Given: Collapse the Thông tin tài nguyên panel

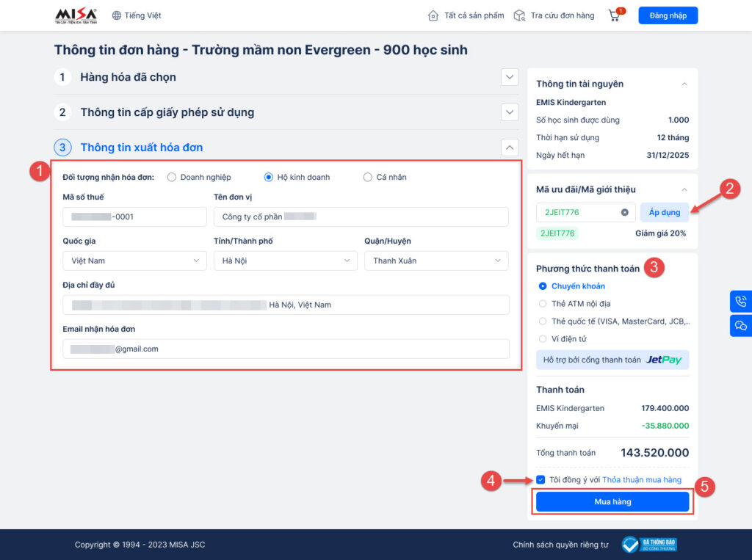Looking at the screenshot, I should click(x=684, y=84).
